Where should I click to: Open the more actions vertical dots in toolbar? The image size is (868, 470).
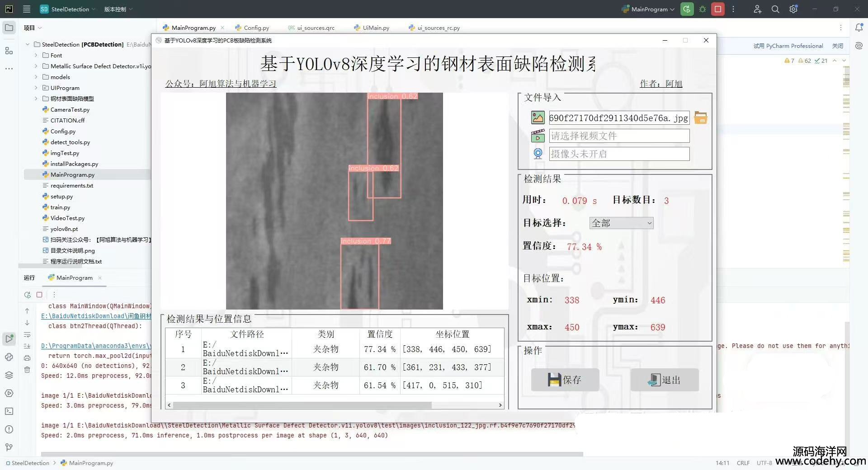point(733,9)
